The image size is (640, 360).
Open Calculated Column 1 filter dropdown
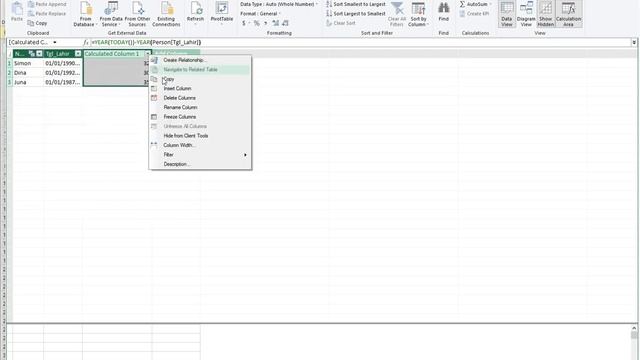[148, 54]
